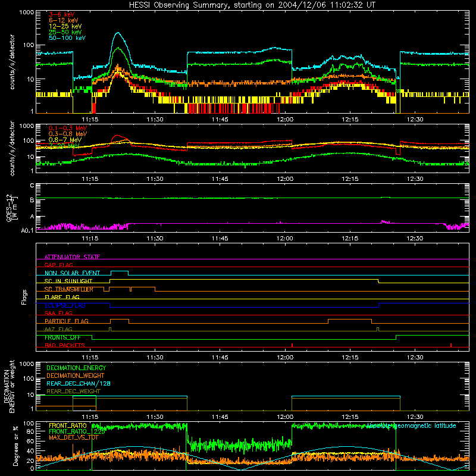This screenshot has width=476, height=476.
Task: Click the Degrees or % axis title
Action: click(x=15, y=446)
